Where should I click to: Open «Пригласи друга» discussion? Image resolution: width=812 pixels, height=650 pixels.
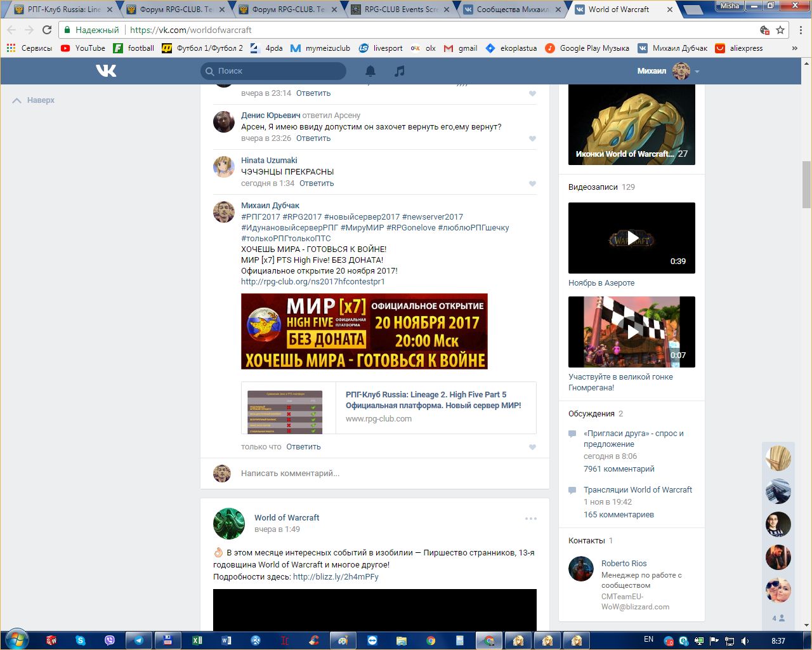[634, 439]
